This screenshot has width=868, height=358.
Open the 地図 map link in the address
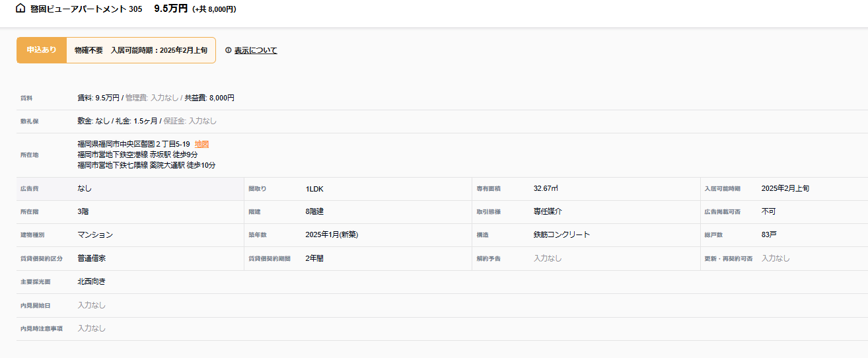tap(202, 144)
